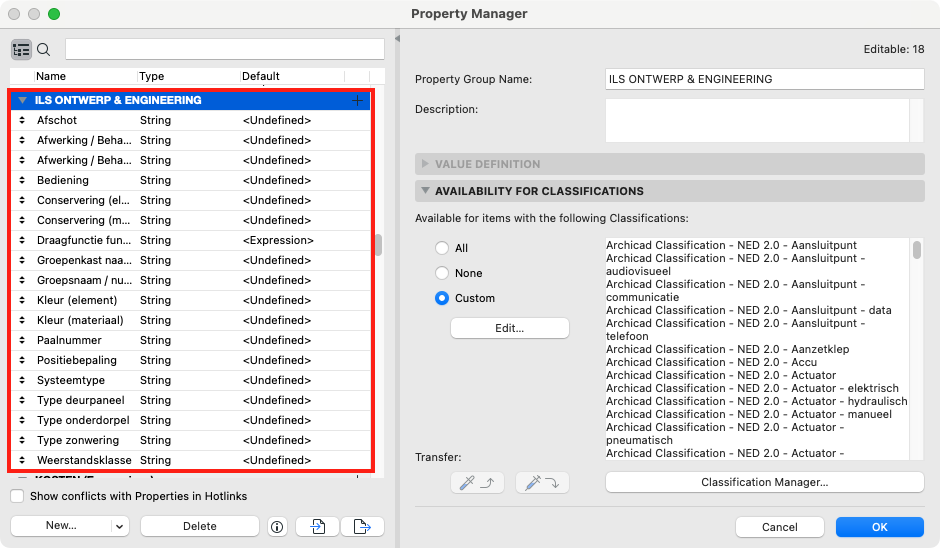Screen dimensions: 940x548
Task: Select the Conservering (el... property
Action: click(x=191, y=200)
